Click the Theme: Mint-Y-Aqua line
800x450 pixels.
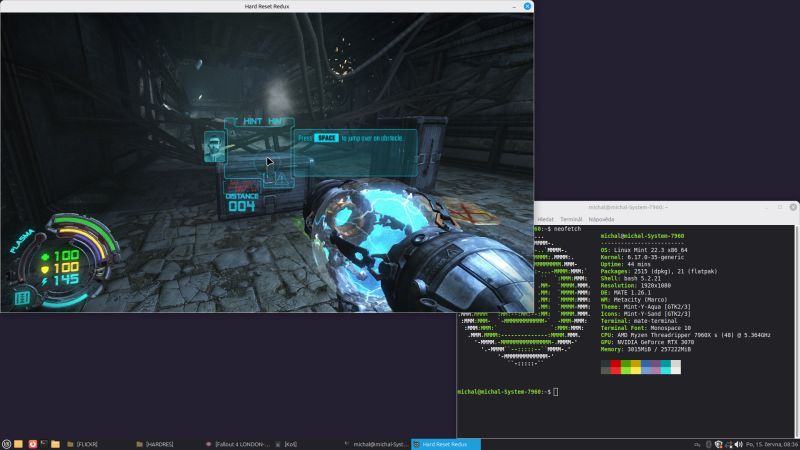point(645,307)
